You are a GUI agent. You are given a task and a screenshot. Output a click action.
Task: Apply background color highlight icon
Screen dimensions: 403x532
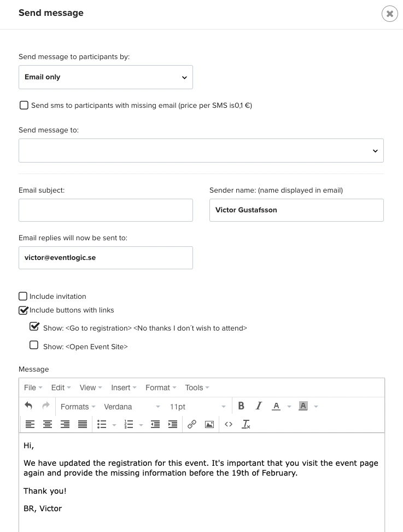click(303, 406)
